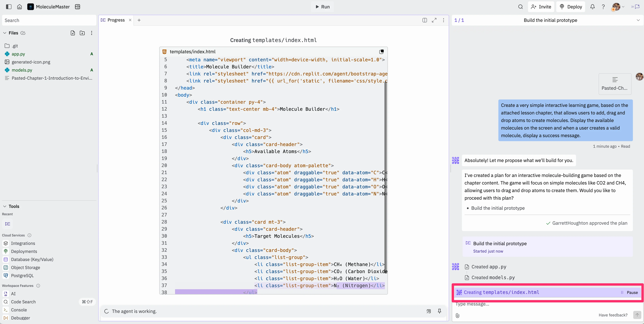Open the notifications bell
Viewport: 644px width, 324px height.
592,7
